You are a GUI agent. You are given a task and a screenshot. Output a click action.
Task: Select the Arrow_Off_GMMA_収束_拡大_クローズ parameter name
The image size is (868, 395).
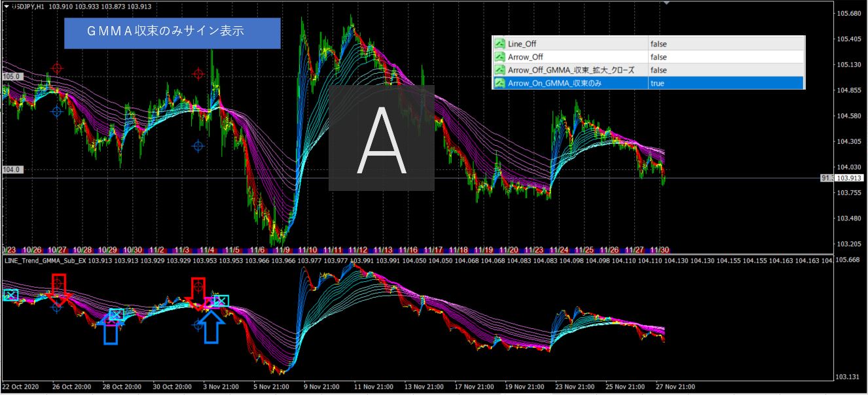click(x=571, y=70)
